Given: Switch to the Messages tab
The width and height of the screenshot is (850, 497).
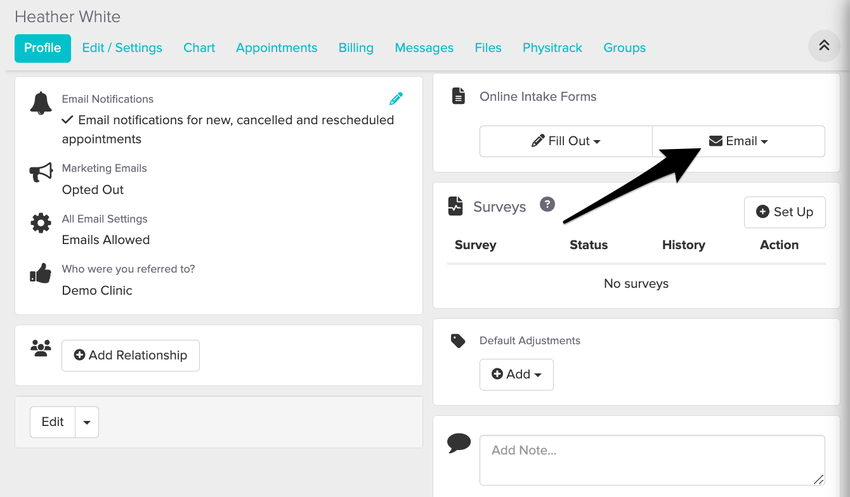Looking at the screenshot, I should 424,48.
